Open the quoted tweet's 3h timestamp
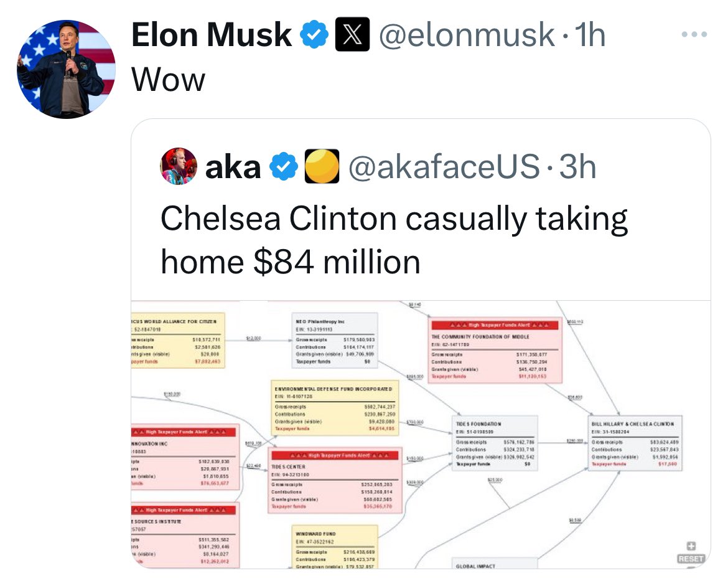The height and width of the screenshot is (586, 728). pos(578,167)
